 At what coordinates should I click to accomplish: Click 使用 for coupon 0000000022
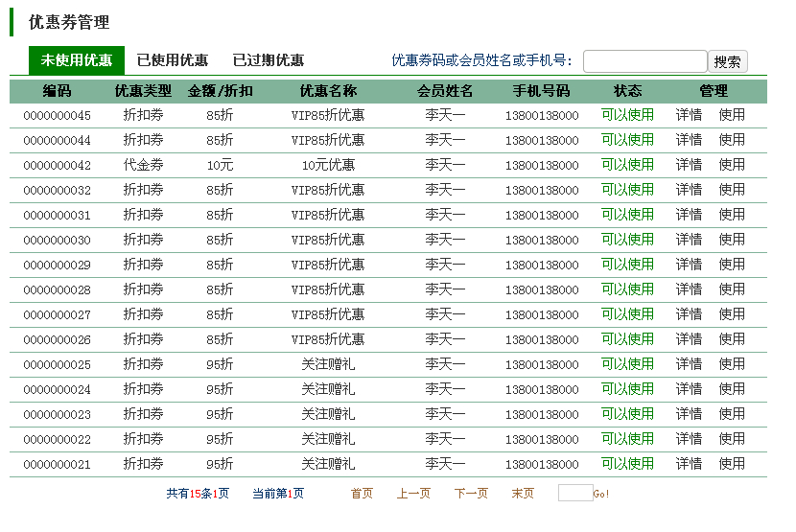732,439
